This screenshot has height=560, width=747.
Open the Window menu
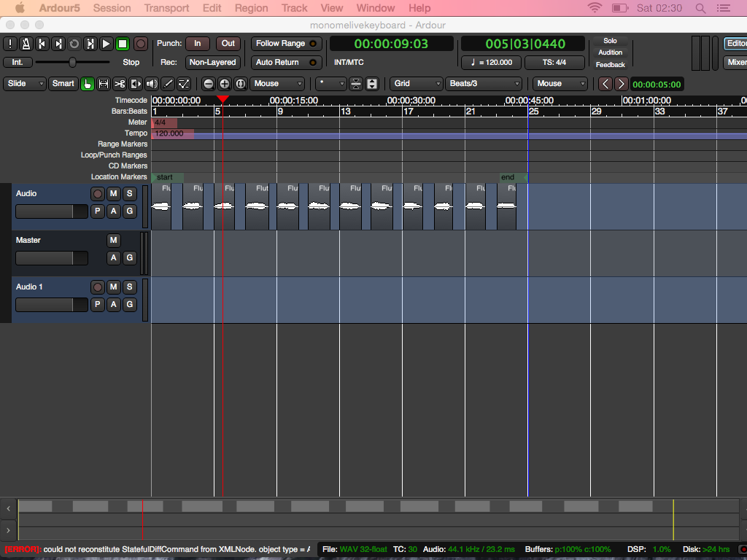[376, 8]
